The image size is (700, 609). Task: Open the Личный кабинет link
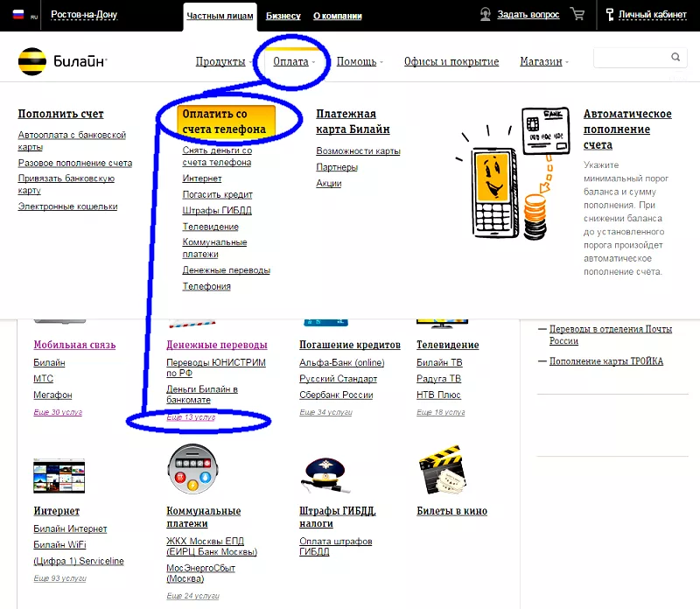(652, 15)
